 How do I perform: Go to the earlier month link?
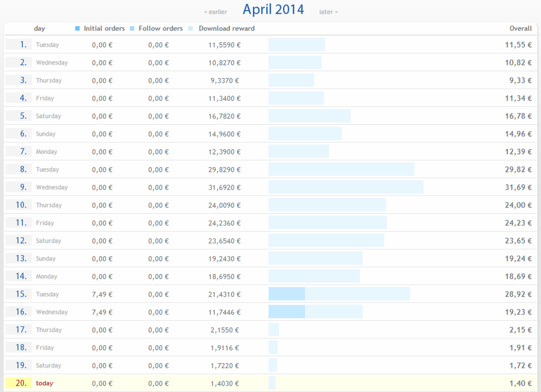[216, 12]
